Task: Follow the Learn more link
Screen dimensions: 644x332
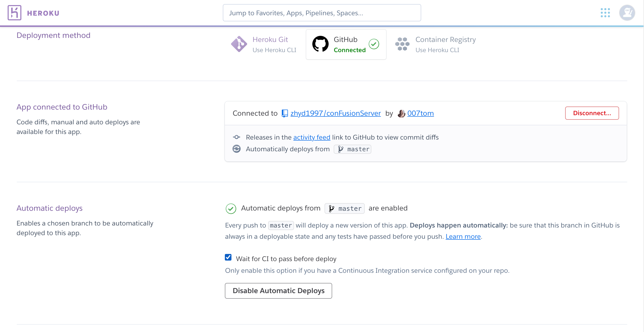Action: (463, 236)
